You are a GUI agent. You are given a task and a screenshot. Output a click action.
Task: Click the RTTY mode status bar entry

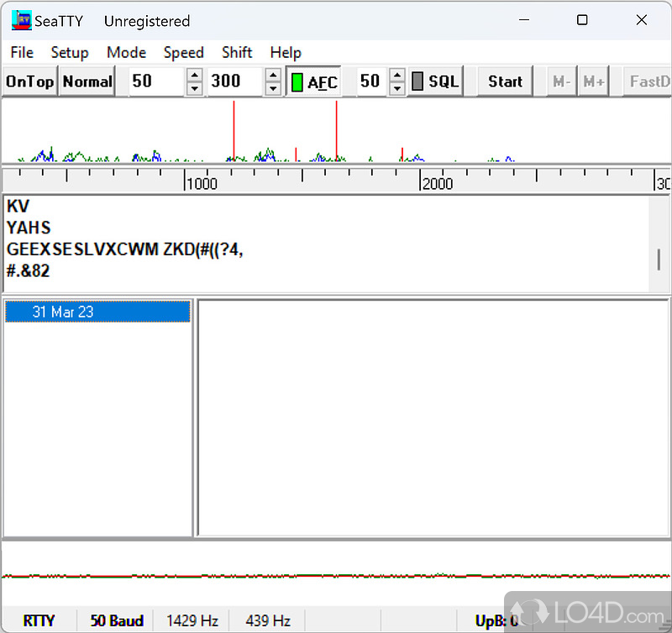pos(39,620)
